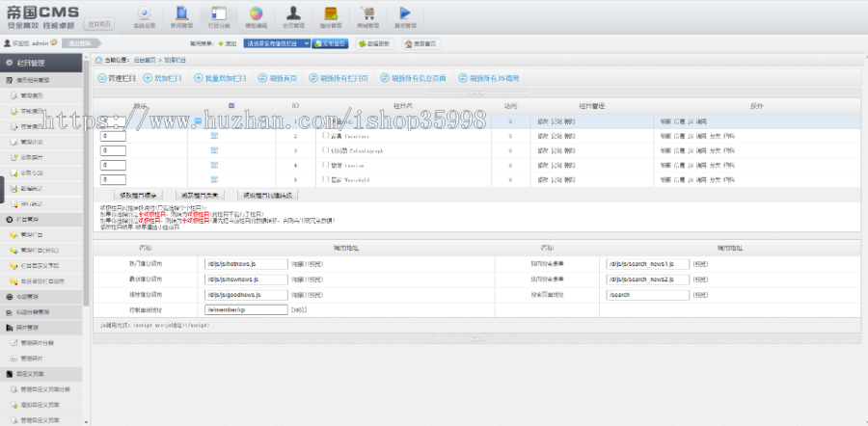Open the column selection dropdown in top bar
The height and width of the screenshot is (426, 868).
tap(278, 43)
